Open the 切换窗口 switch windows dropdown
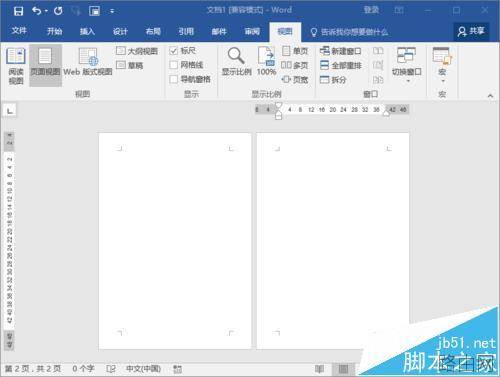 (x=407, y=65)
